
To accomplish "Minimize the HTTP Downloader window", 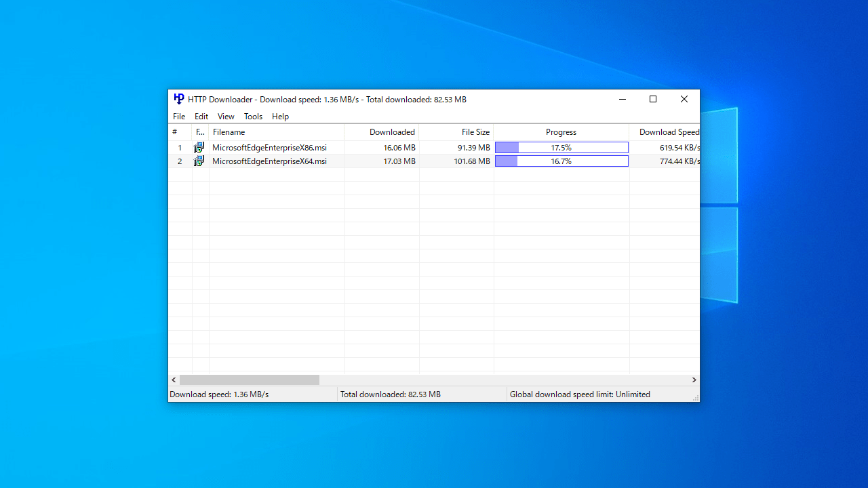I will coord(623,99).
